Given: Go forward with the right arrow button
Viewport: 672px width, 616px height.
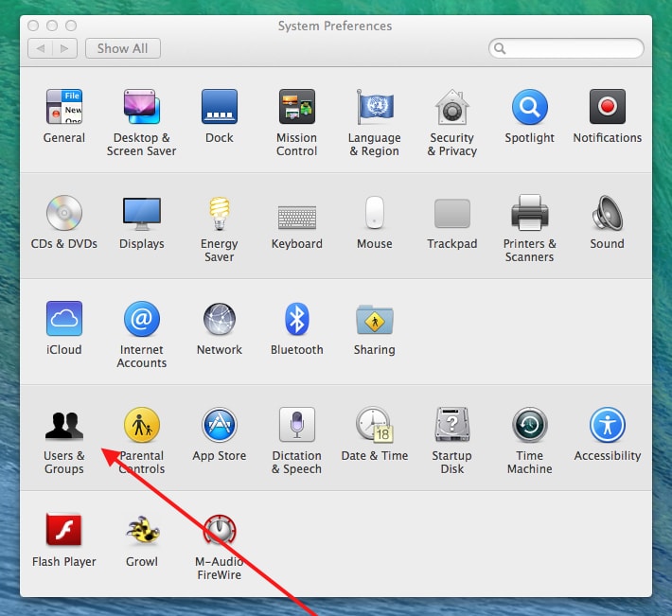Looking at the screenshot, I should pos(64,48).
